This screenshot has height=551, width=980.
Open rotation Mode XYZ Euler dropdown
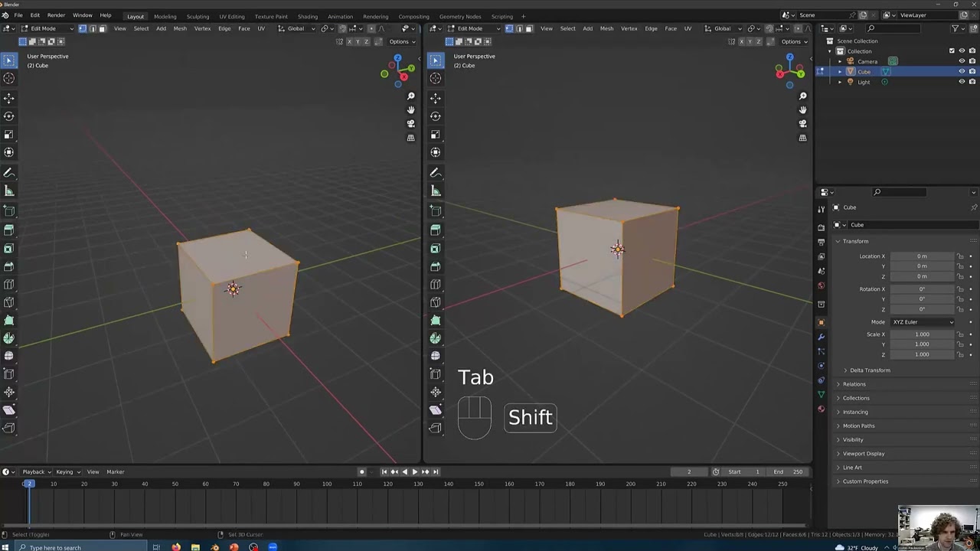922,322
